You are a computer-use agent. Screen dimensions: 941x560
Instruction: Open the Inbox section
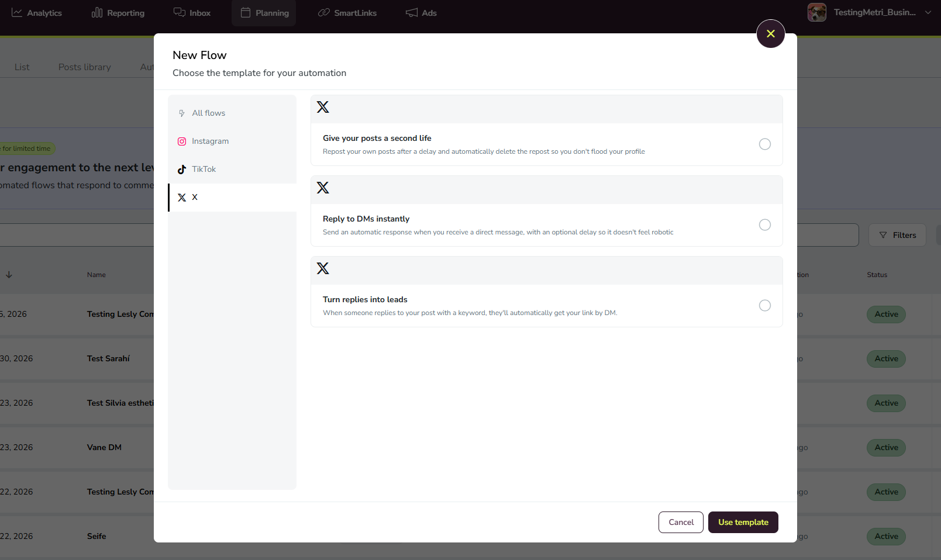[x=192, y=13]
